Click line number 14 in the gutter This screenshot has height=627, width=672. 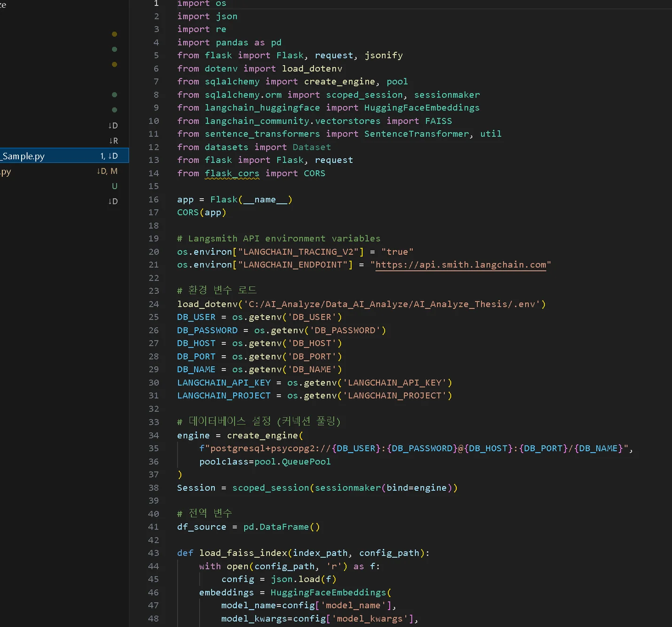tap(154, 173)
